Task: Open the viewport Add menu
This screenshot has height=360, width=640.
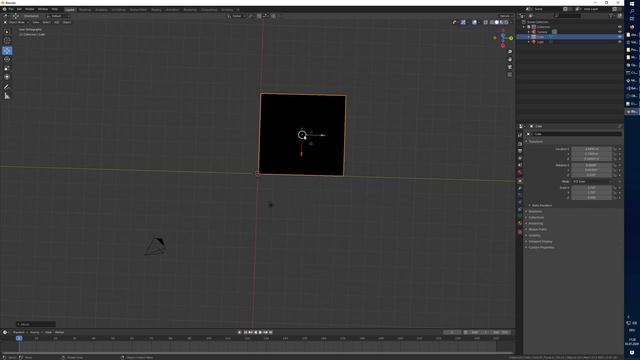Action: tap(57, 22)
